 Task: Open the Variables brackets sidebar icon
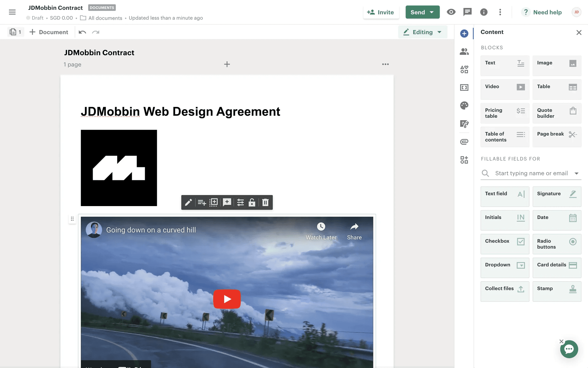pyautogui.click(x=464, y=87)
